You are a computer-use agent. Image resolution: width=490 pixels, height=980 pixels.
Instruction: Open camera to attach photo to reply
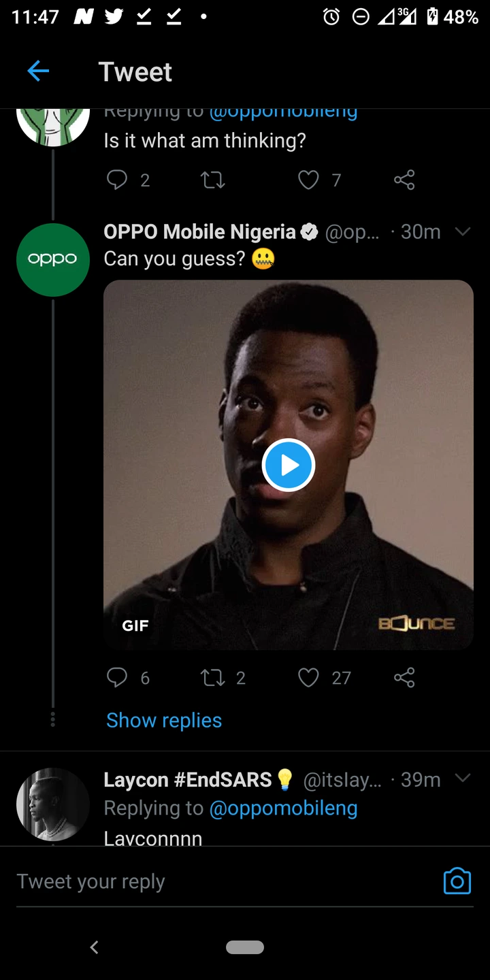pos(457,881)
